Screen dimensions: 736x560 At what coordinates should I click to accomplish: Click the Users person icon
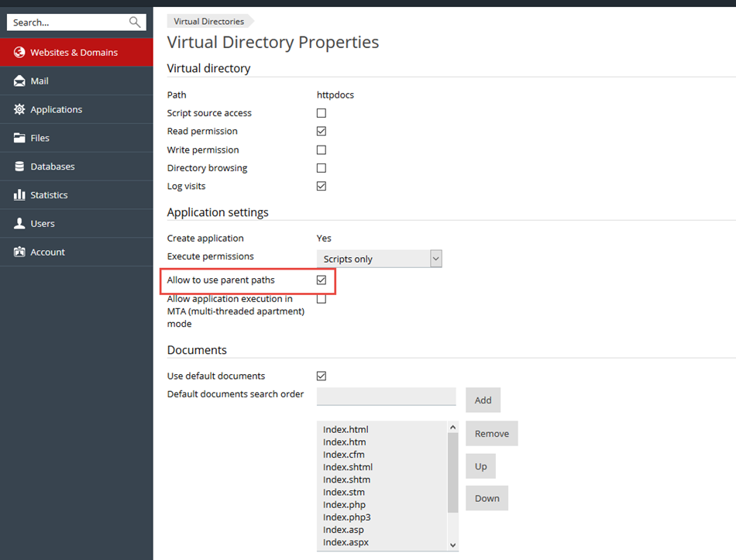[x=19, y=224]
